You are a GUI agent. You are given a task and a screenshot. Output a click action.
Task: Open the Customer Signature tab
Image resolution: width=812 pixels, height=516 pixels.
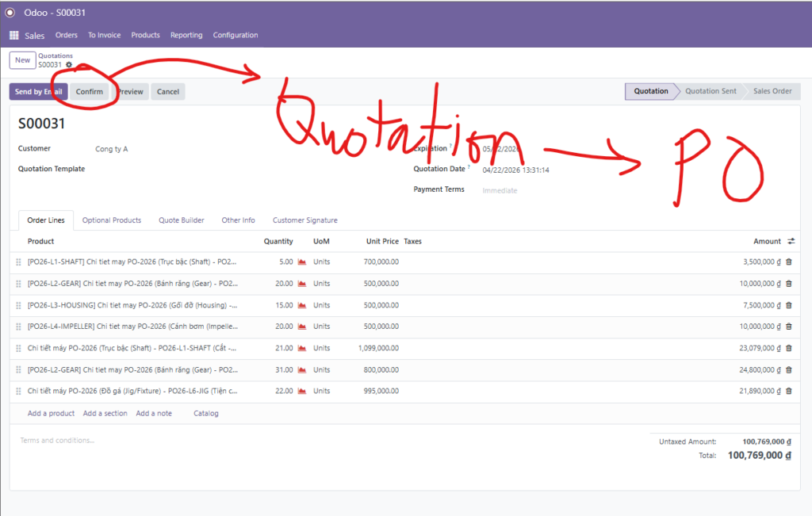click(304, 220)
